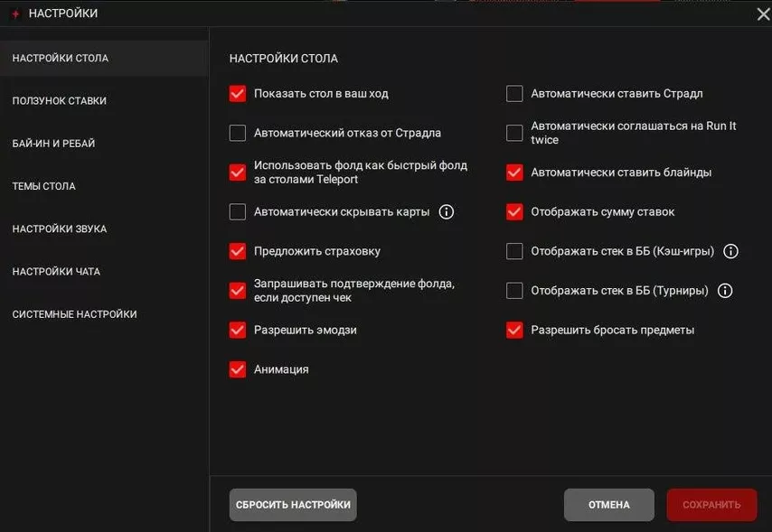The image size is (772, 532).
Task: Click info icon for стек в ББ (Турниры)
Action: [x=724, y=291]
